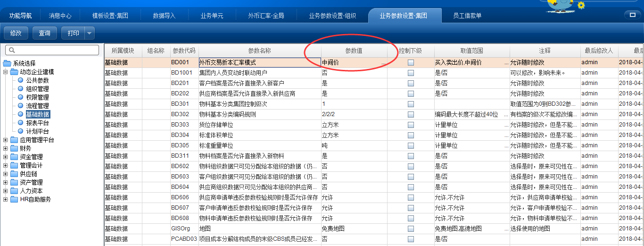Toggle 控制下级 checkbox for BD302
The height and width of the screenshot is (246, 644).
(411, 114)
